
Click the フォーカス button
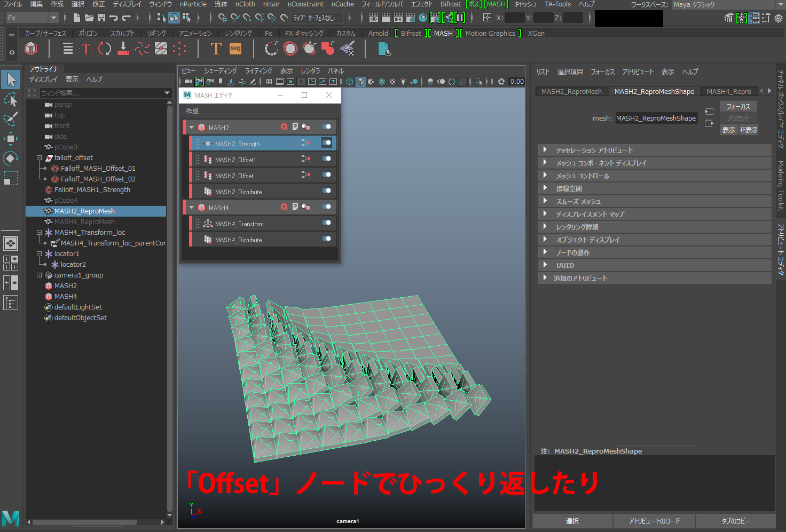point(738,107)
